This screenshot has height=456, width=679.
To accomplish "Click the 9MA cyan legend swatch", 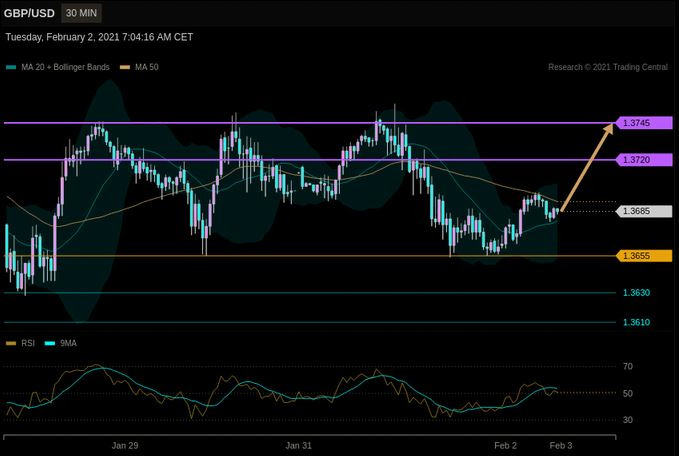I will [x=50, y=343].
